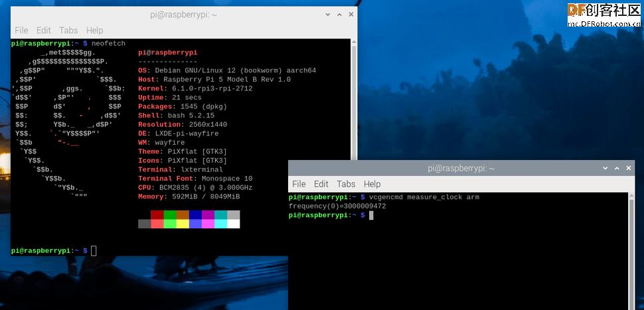Screen dimensions: 644x310
Task: Click the neofetch window title bar text
Action: (x=184, y=15)
